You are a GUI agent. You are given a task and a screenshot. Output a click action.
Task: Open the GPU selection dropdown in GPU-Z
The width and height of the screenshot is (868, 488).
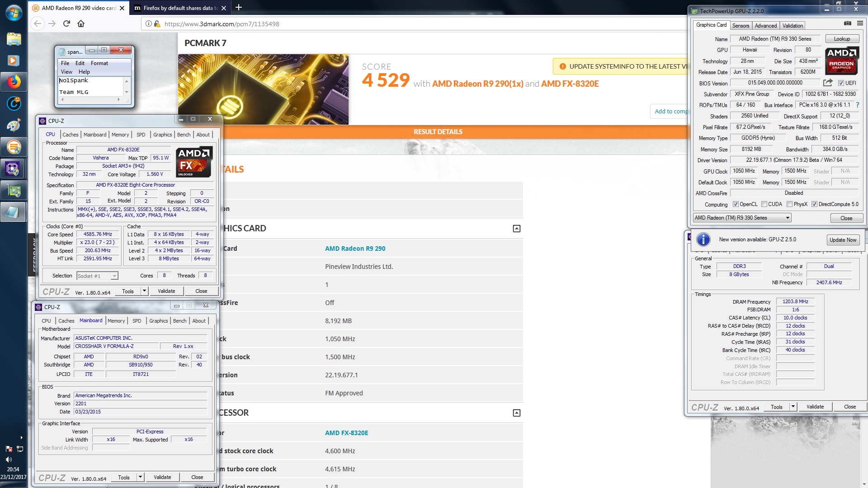point(742,218)
